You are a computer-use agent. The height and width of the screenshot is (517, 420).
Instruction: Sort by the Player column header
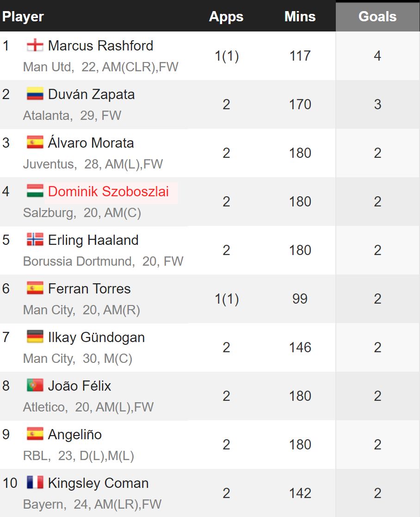[23, 17]
